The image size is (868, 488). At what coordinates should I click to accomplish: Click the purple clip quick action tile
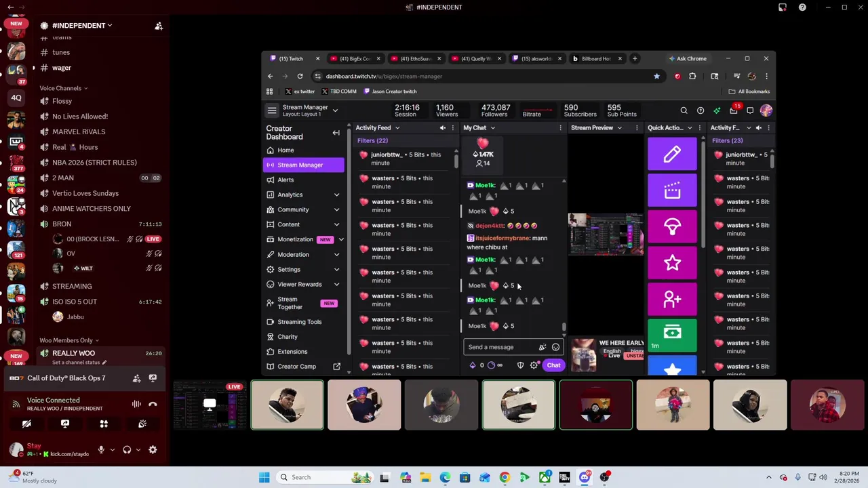click(672, 190)
